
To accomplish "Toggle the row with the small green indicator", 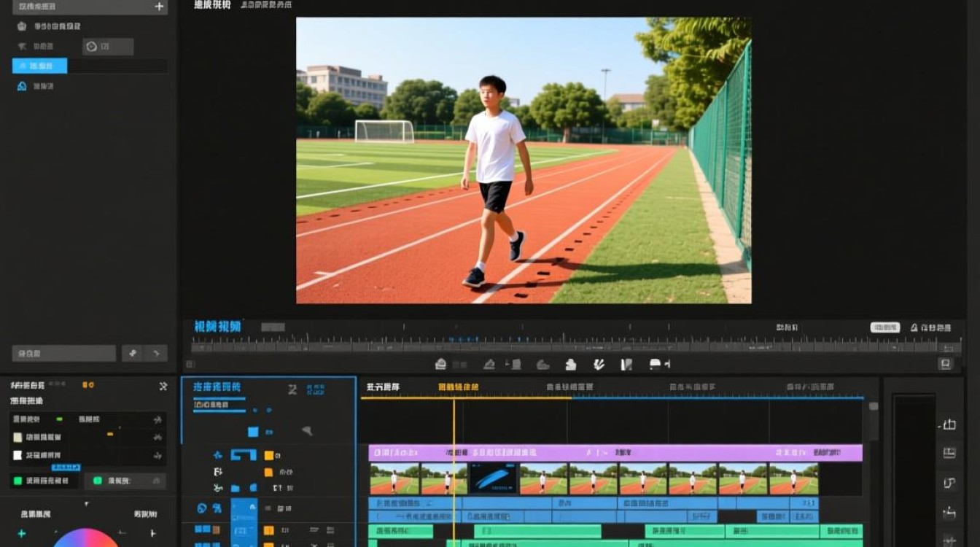I will 87,419.
